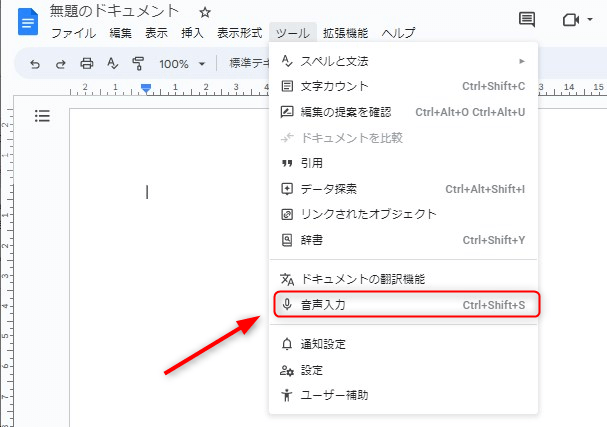This screenshot has height=427, width=607.
Task: Click the person-gear preferences icon
Action: pos(287,370)
